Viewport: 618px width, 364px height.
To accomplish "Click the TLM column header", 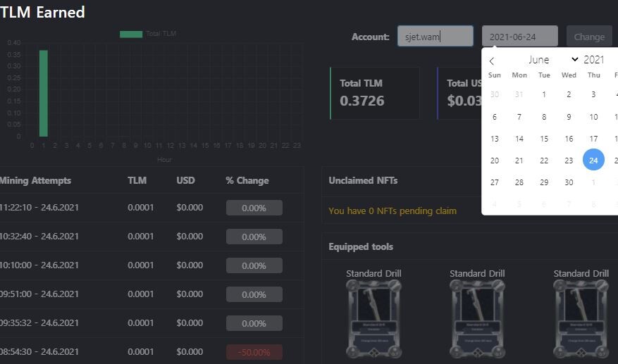I will click(137, 180).
